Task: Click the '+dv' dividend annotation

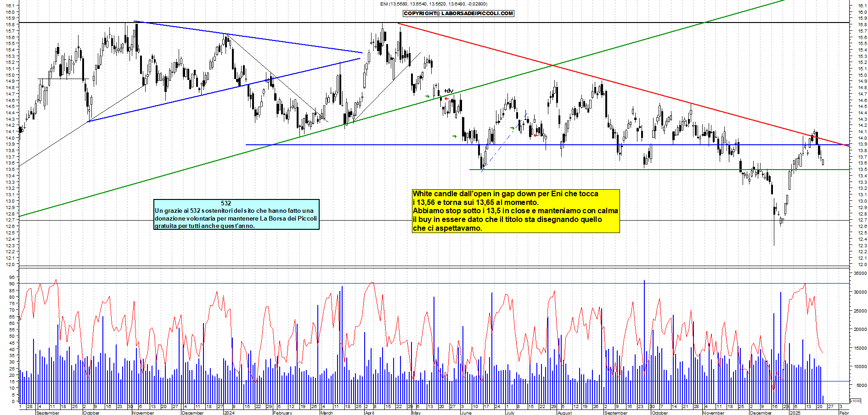Action: 448,91
